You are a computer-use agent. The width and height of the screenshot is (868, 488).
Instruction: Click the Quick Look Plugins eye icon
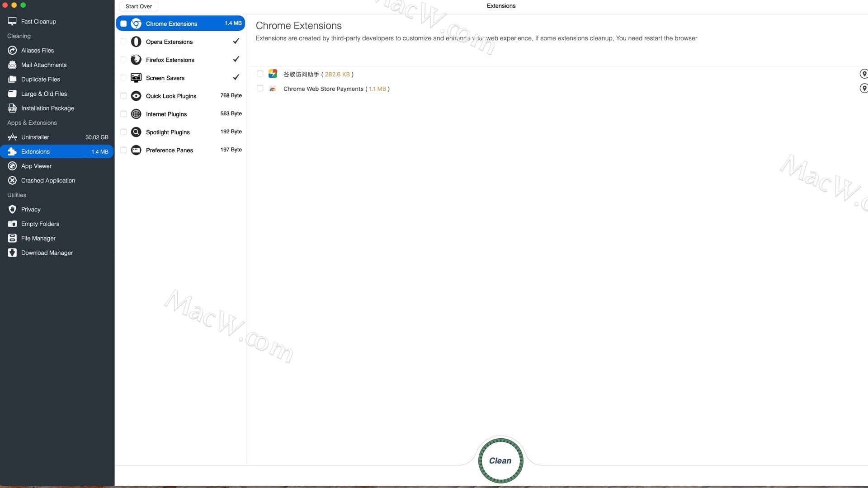pos(136,96)
